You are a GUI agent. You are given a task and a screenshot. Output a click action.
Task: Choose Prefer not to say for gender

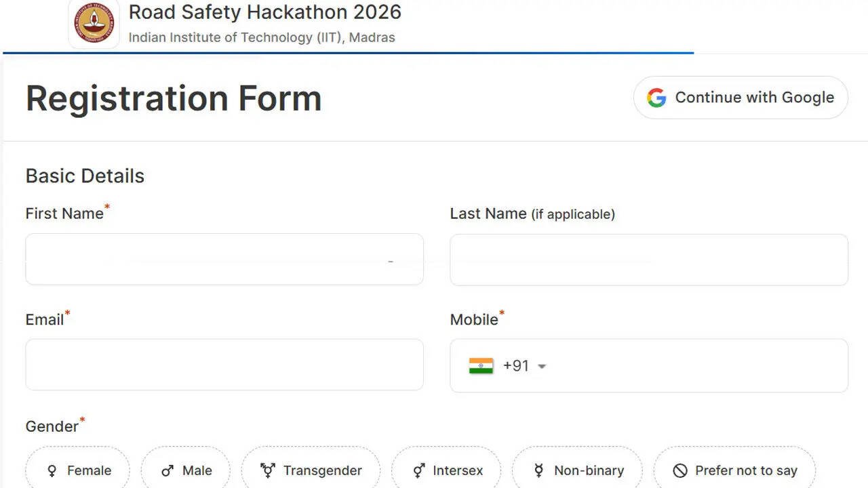tap(734, 470)
